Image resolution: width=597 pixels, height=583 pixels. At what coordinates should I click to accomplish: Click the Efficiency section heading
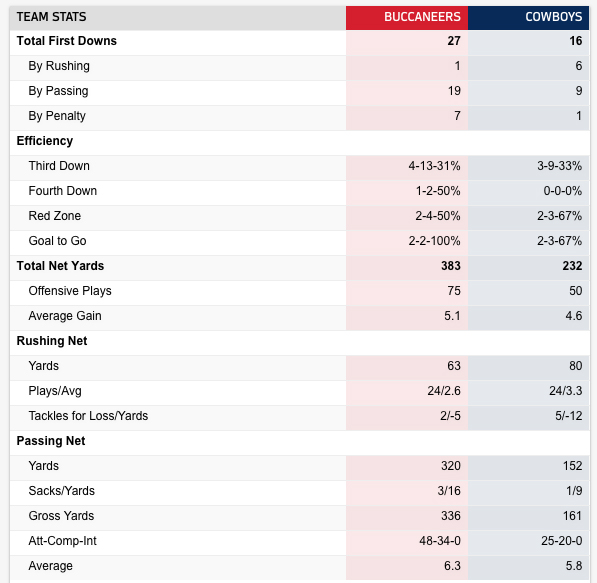tap(45, 141)
